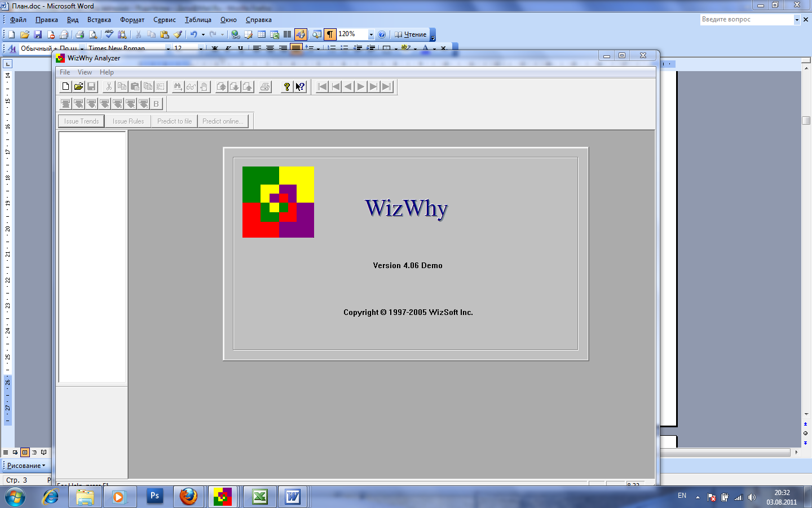Click the Issue Rules button
Screen dimensions: 812x508
[128, 121]
